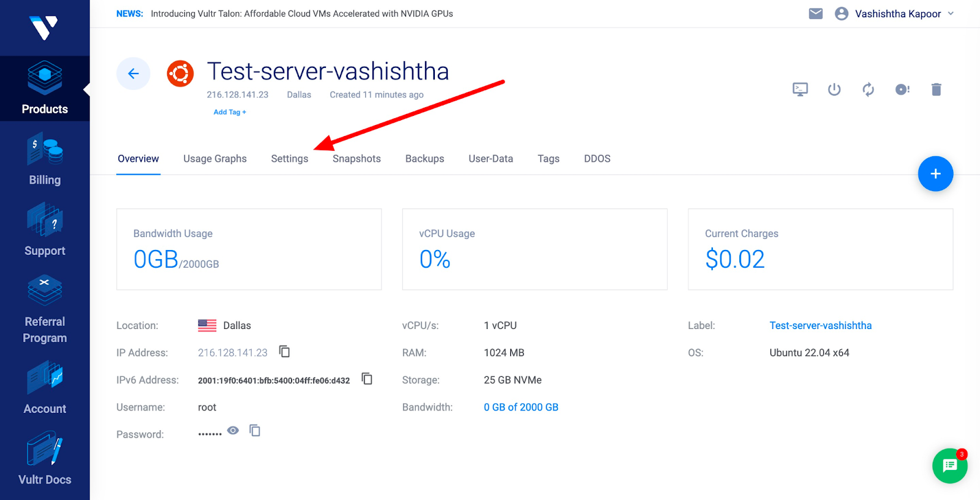Restart the server with the reload icon
The width and height of the screenshot is (980, 500).
(x=869, y=89)
